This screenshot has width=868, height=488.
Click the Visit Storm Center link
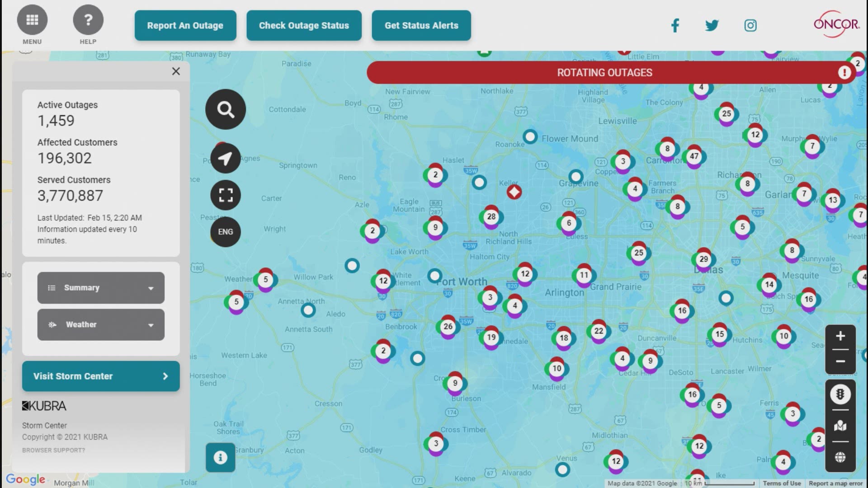100,376
